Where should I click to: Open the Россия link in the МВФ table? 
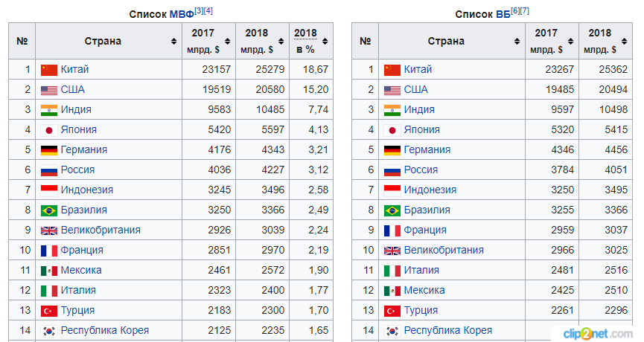[x=77, y=170]
